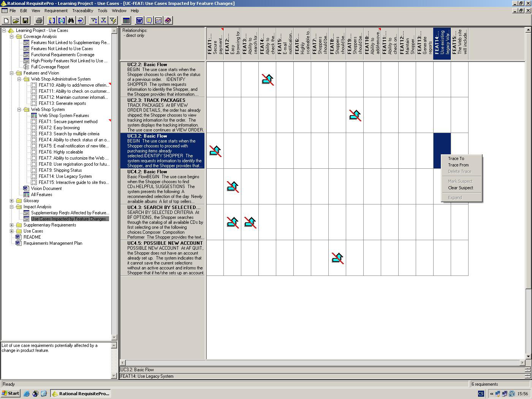
Task: Select the FEAT14 column header
Action: (x=442, y=44)
